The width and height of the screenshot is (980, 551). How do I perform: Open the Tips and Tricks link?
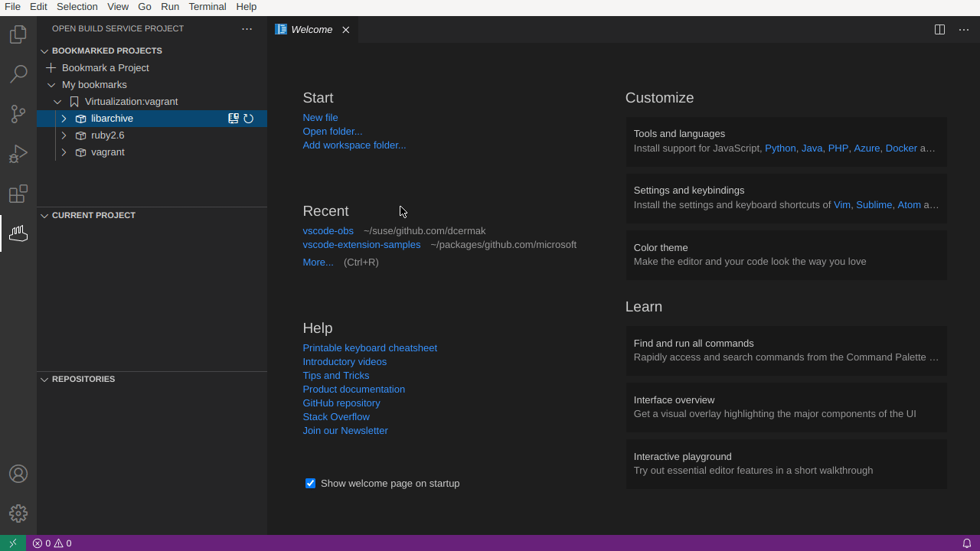pos(335,376)
